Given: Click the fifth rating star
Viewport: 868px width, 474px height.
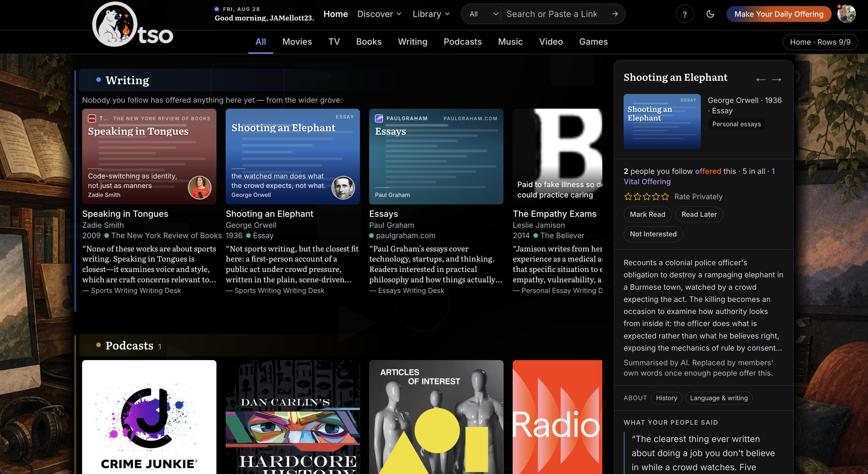Looking at the screenshot, I should [665, 197].
